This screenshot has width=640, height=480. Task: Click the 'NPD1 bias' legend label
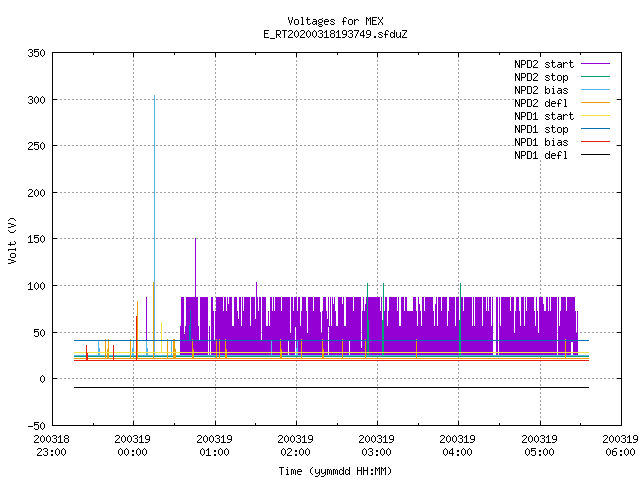click(541, 142)
